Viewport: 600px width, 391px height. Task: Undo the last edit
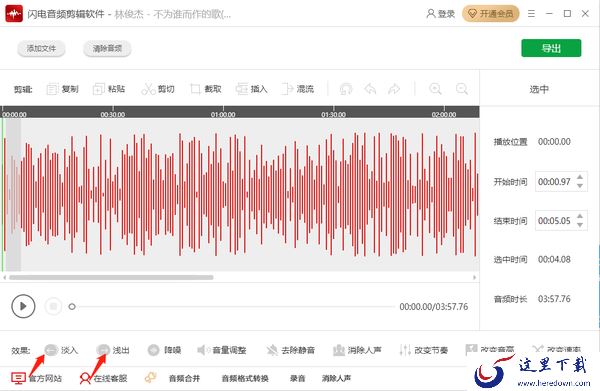click(370, 89)
